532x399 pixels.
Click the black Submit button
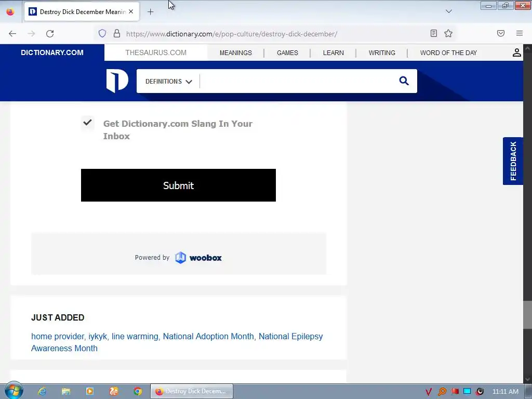[x=178, y=185]
